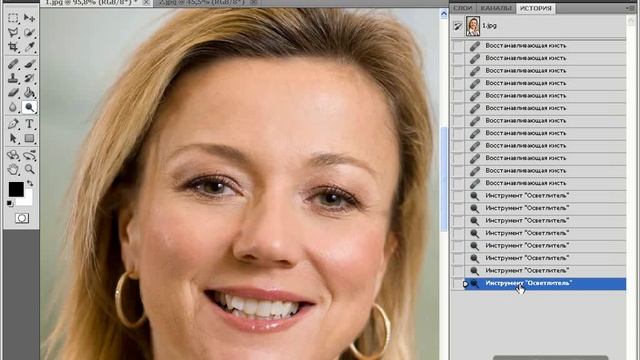The width and height of the screenshot is (640, 360).
Task: Choose the Horizontal Type tool
Action: click(29, 124)
